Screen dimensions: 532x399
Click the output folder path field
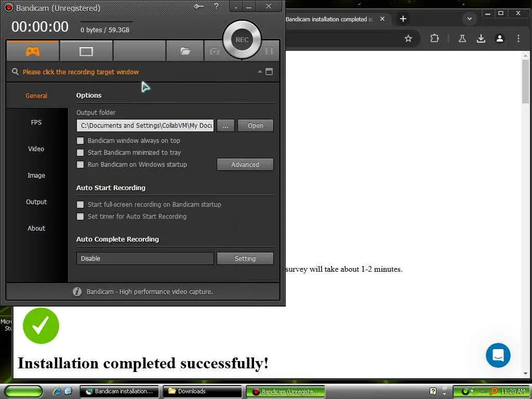pos(145,126)
